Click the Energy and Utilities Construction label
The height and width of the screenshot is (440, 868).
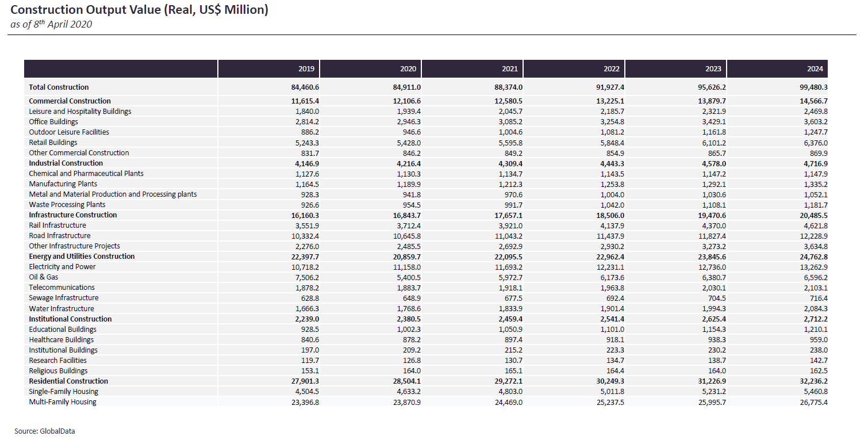pyautogui.click(x=82, y=257)
